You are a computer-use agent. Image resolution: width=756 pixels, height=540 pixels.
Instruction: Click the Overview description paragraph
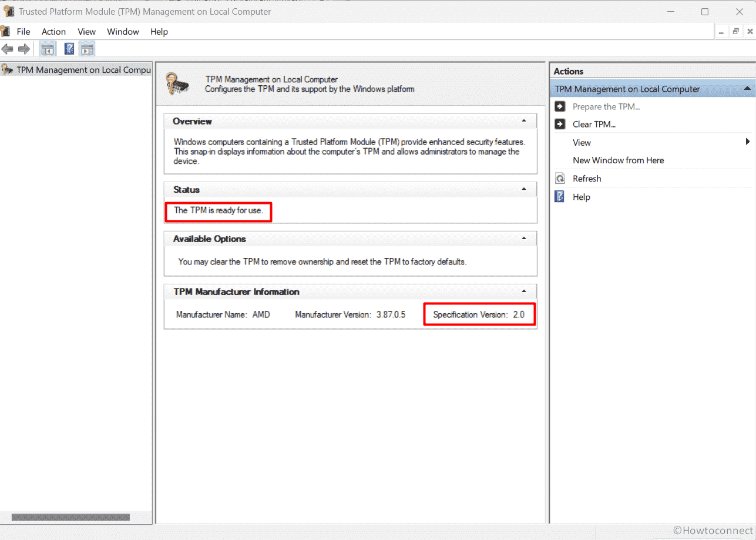tap(350, 151)
